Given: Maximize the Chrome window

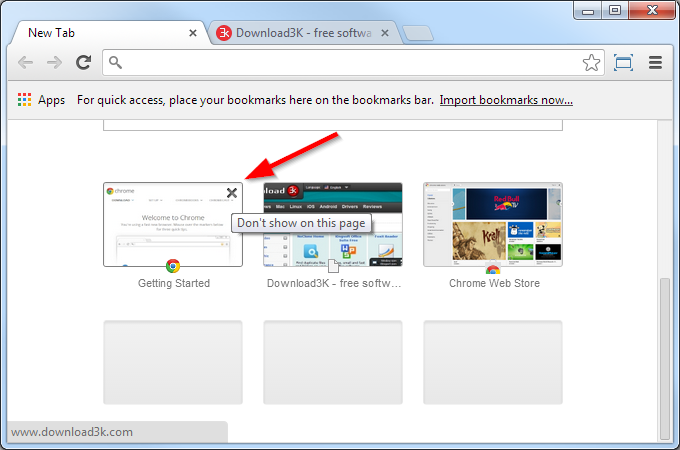Looking at the screenshot, I should coord(615,10).
